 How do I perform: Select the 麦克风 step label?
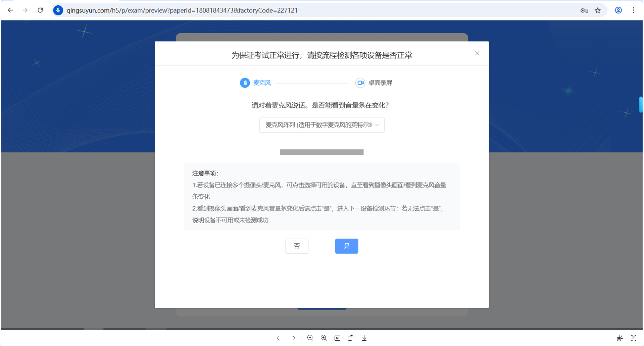[262, 83]
